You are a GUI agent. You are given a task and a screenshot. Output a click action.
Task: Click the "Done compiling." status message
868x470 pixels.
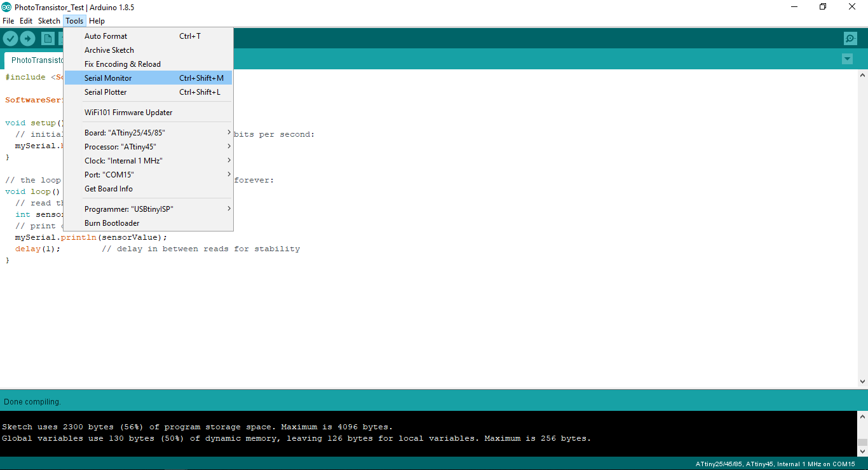[x=32, y=402]
